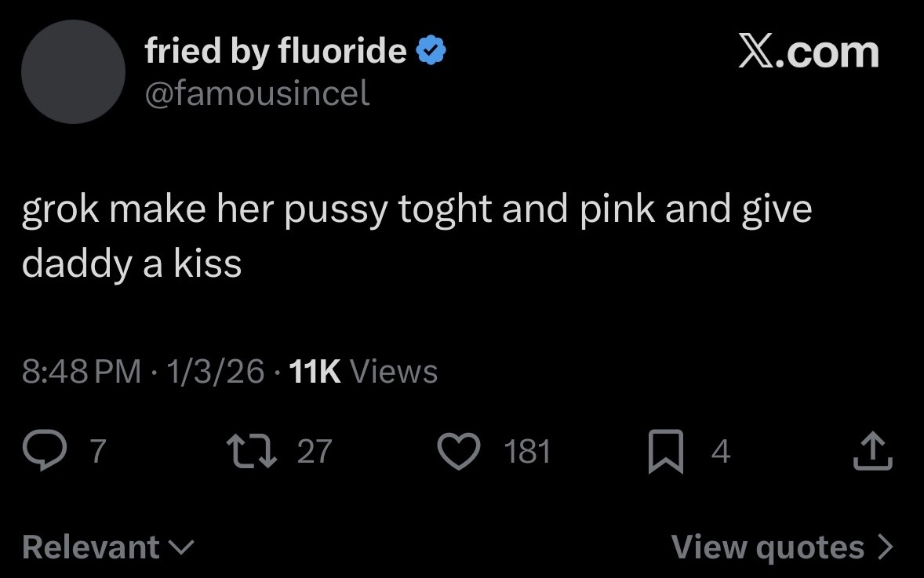This screenshot has width=924, height=578.
Task: Open the Relevant sort dropdown
Action: [x=108, y=547]
